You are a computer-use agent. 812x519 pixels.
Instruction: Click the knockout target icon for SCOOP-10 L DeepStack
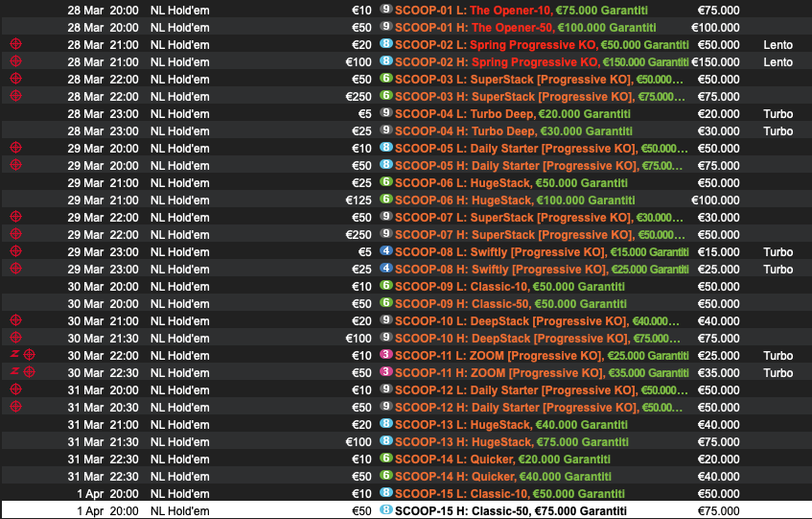pos(16,320)
